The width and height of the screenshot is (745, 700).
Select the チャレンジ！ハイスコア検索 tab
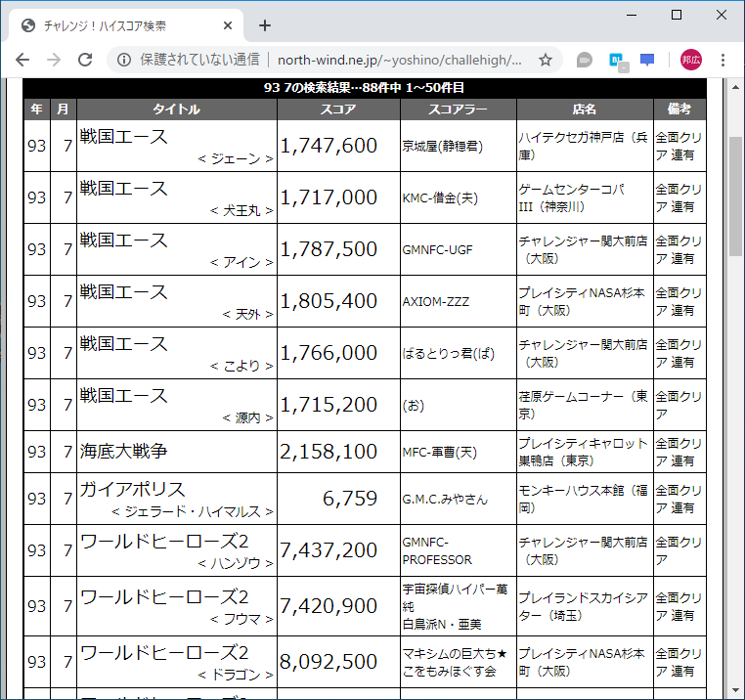126,25
